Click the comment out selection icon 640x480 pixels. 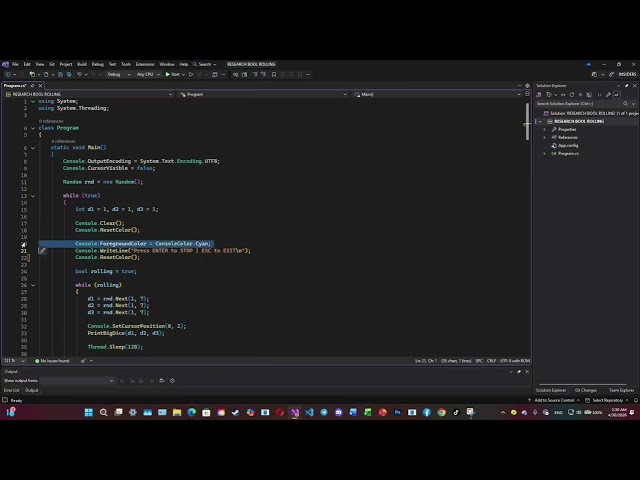click(255, 74)
